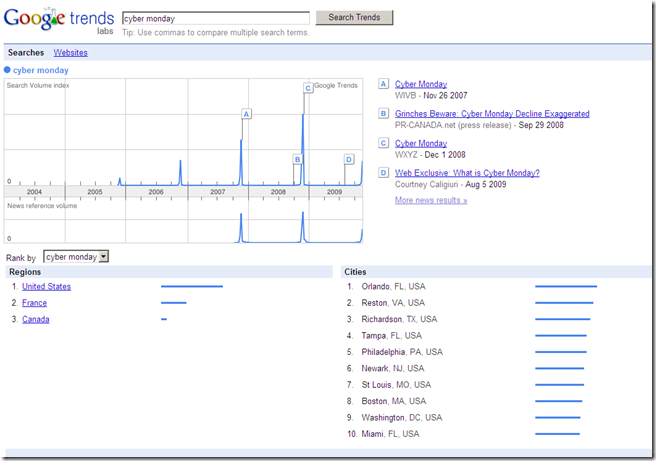Open the United States region link

[x=46, y=287]
